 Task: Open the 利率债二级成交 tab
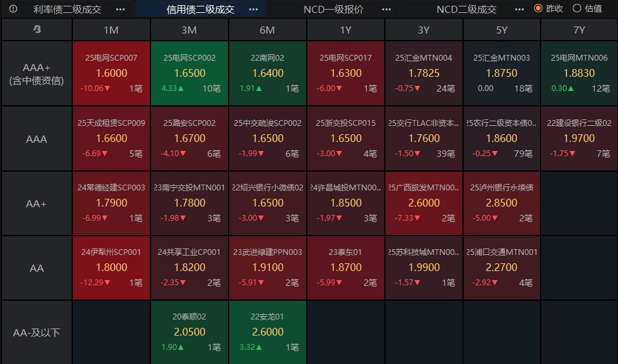pyautogui.click(x=67, y=9)
